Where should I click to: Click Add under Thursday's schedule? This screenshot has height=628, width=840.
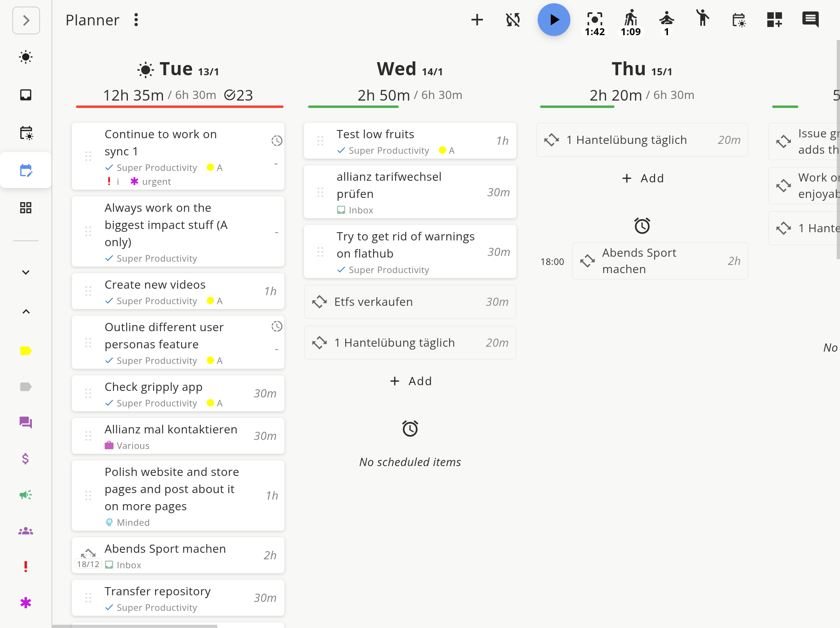click(x=643, y=178)
